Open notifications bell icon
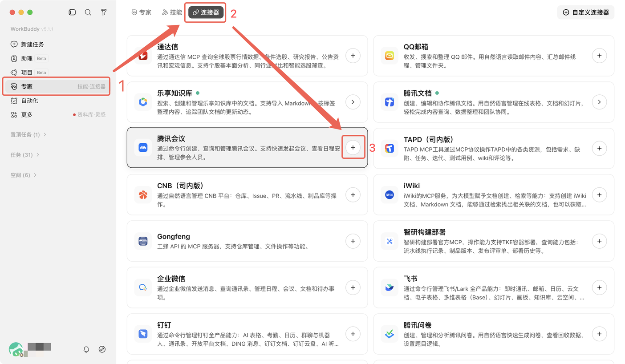Viewport: 625px width, 364px height. (x=86, y=349)
